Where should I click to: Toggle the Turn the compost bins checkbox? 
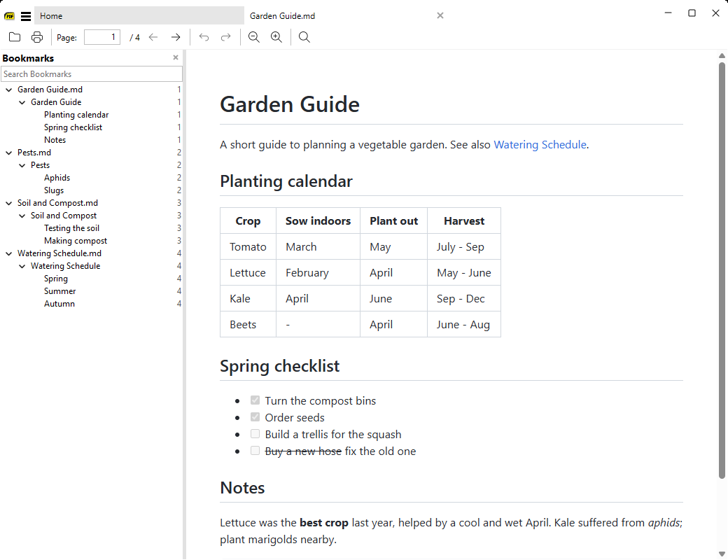click(x=255, y=400)
